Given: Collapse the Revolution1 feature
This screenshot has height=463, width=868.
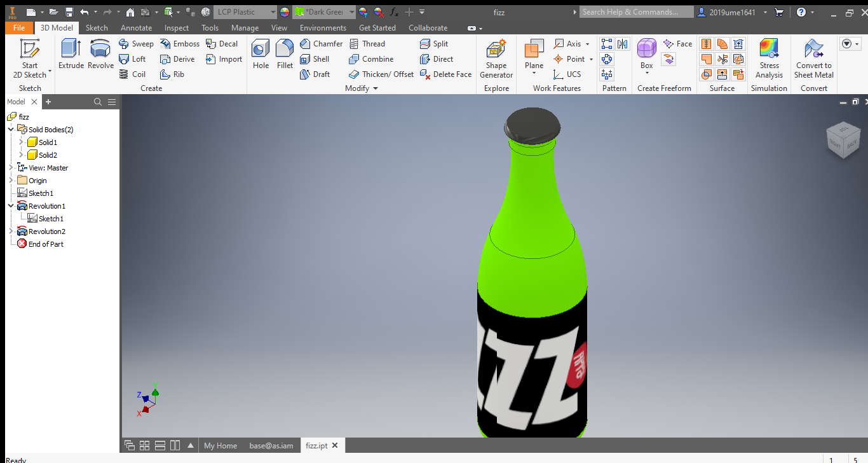Looking at the screenshot, I should 11,205.
